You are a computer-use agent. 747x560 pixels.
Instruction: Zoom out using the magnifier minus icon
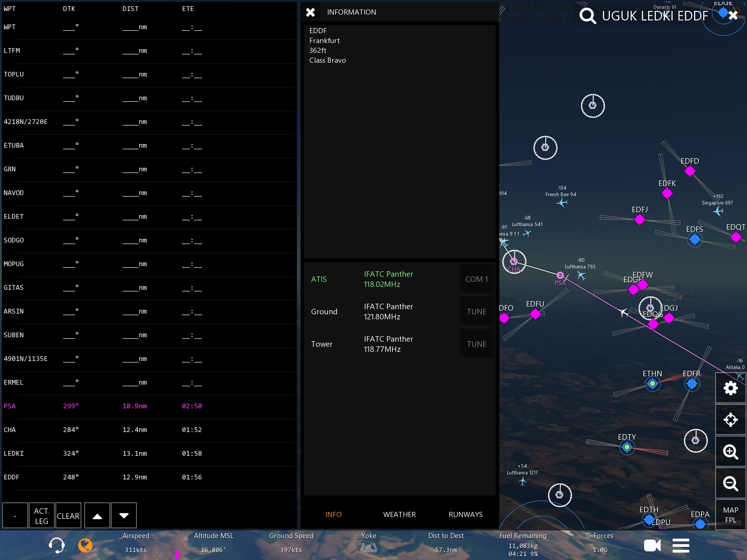[730, 483]
